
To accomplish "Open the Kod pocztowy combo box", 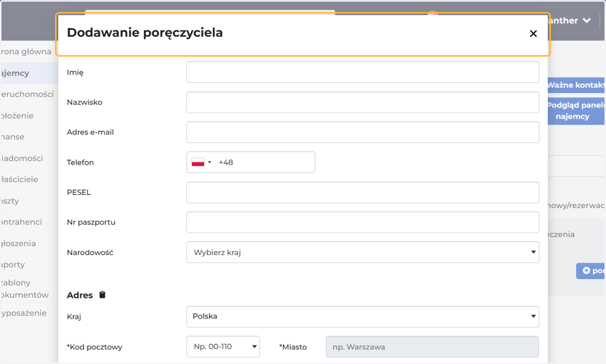I will coord(223,347).
